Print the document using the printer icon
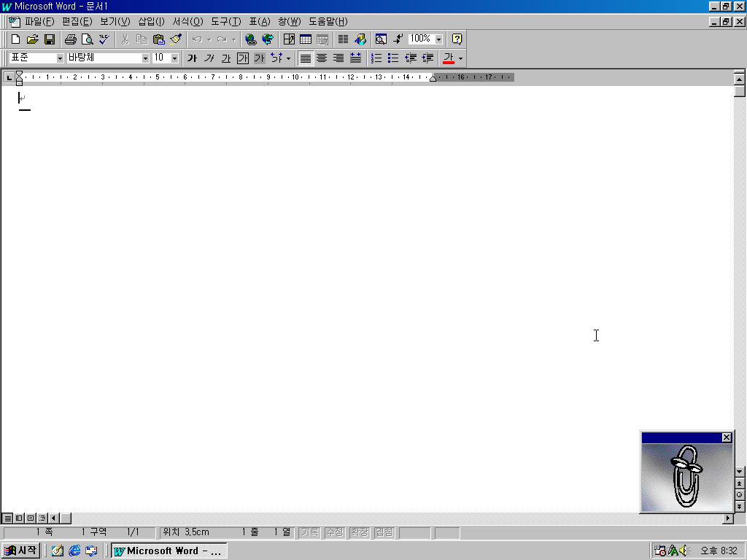The height and width of the screenshot is (560, 747). [71, 39]
